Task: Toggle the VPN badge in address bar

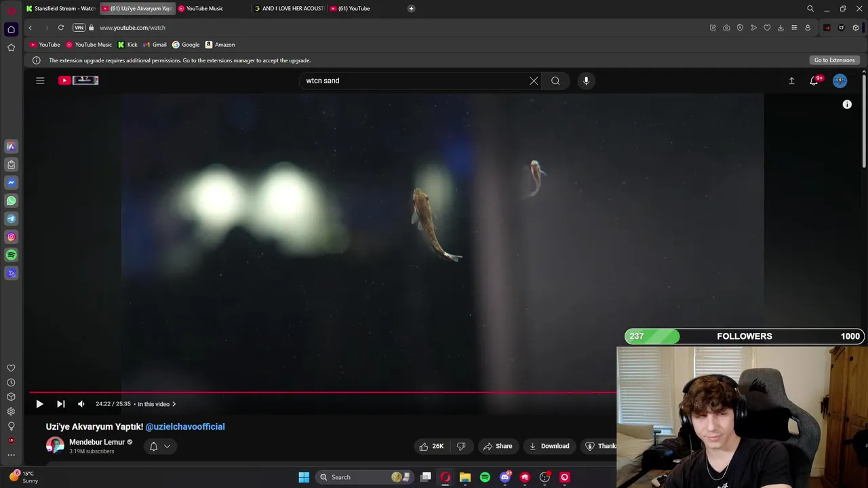Action: tap(79, 28)
